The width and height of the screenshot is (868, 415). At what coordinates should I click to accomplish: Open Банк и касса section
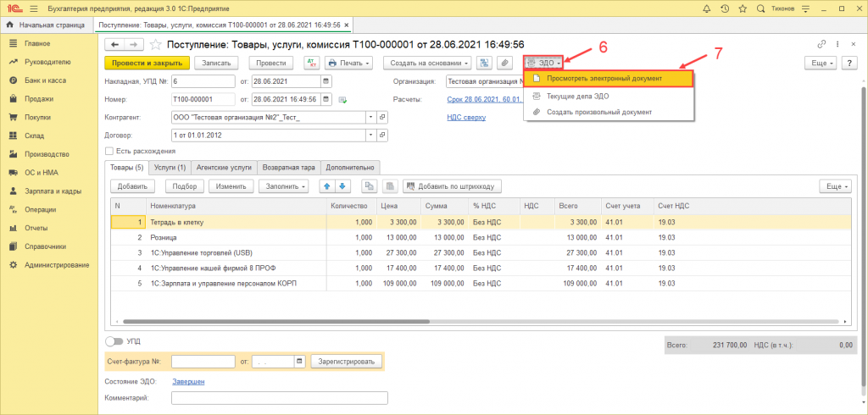pyautogui.click(x=45, y=80)
